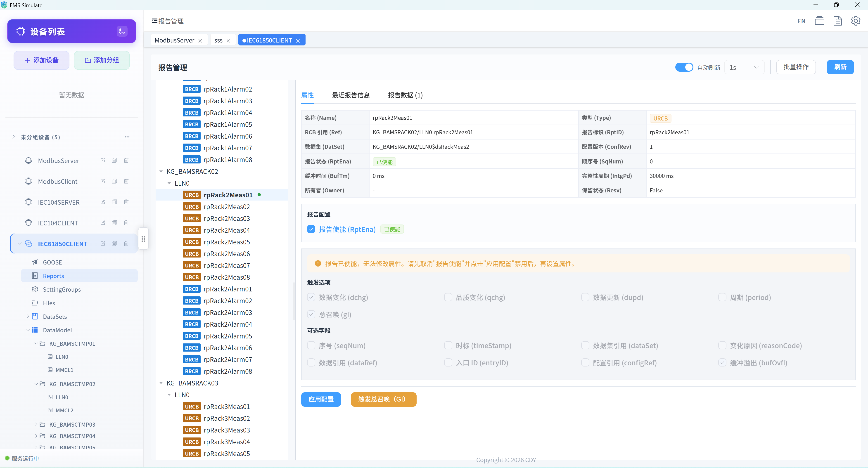The width and height of the screenshot is (868, 468).
Task: Edit the IEC104CLIENT device
Action: (x=103, y=223)
